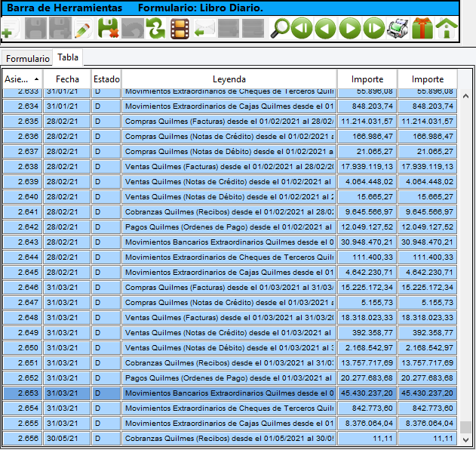
Task: Click Estado D cell in row 2.637
Action: (106, 151)
